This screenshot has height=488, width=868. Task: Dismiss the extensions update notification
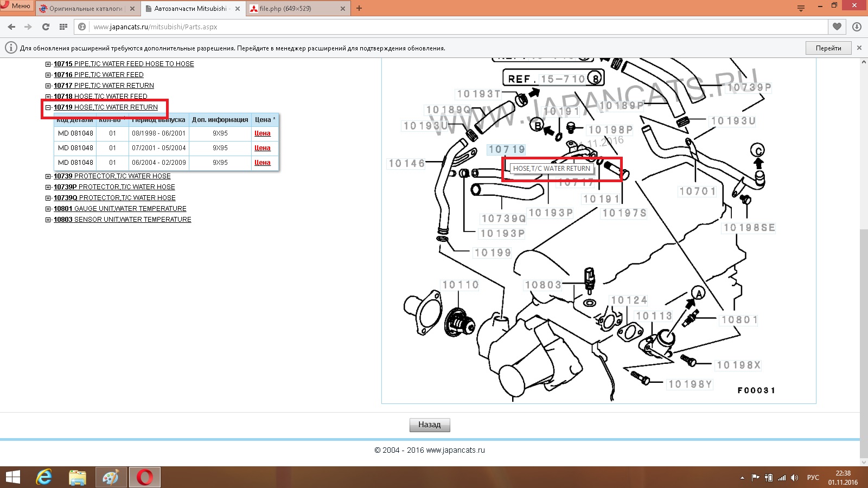click(x=859, y=48)
